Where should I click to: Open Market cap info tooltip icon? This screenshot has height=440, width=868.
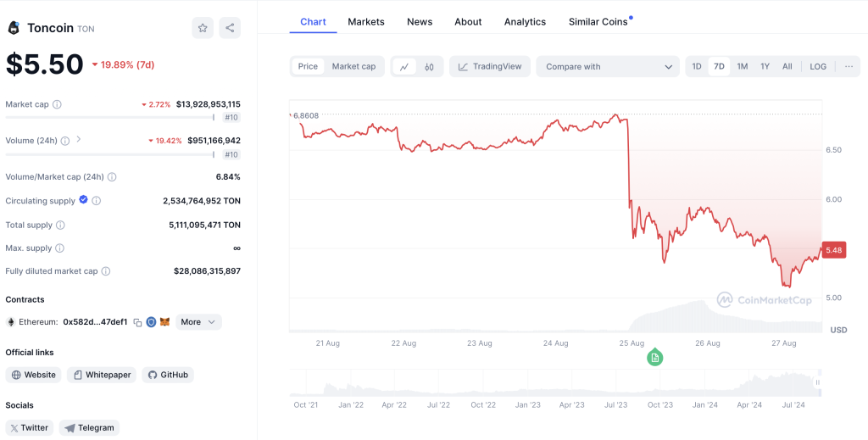coord(57,104)
